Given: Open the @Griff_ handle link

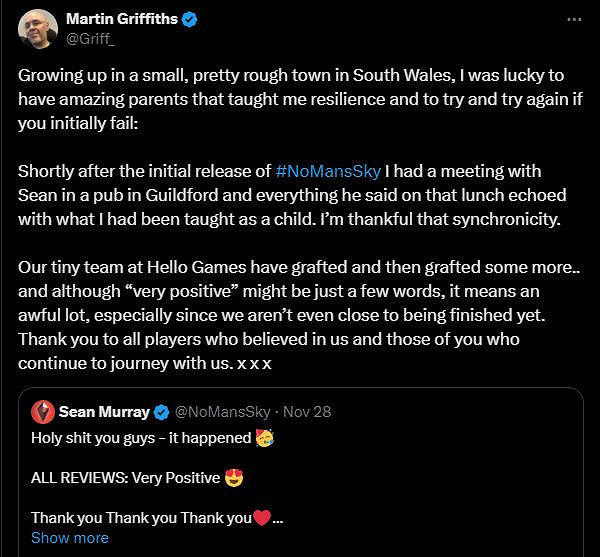Looking at the screenshot, I should pyautogui.click(x=88, y=39).
